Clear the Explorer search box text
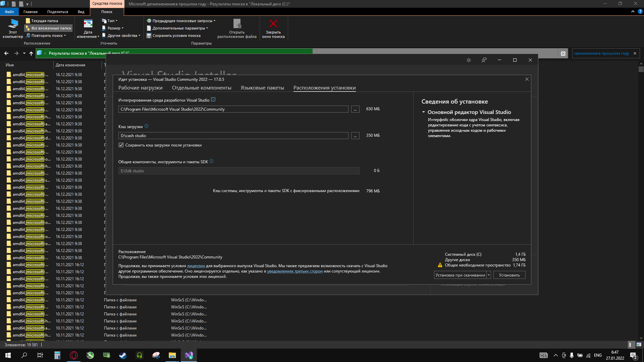The height and width of the screenshot is (362, 644). click(635, 53)
